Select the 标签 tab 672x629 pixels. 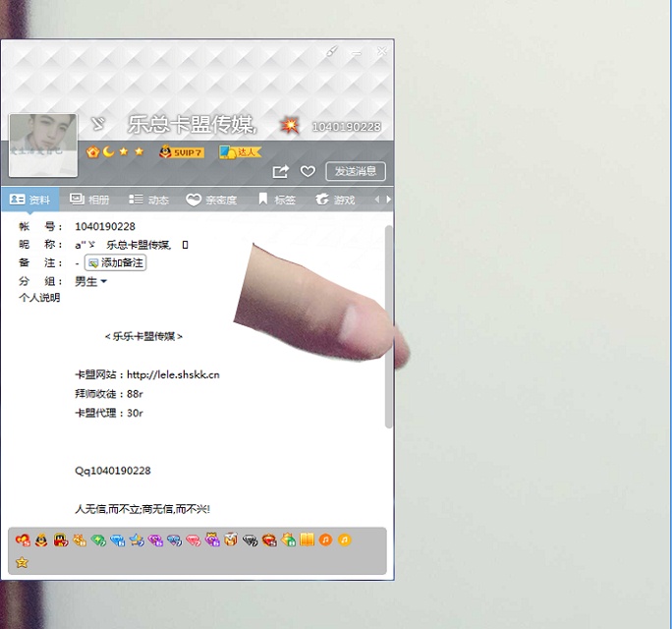(277, 200)
